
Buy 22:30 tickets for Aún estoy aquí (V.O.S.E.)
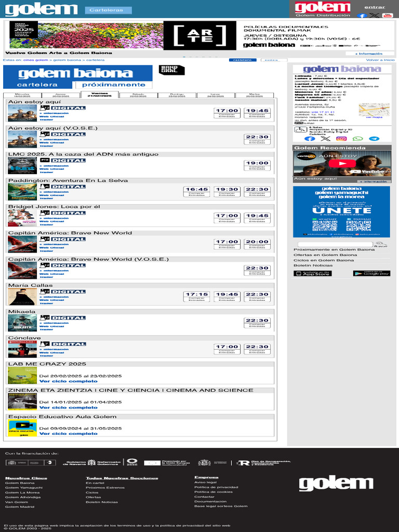pyautogui.click(x=257, y=139)
